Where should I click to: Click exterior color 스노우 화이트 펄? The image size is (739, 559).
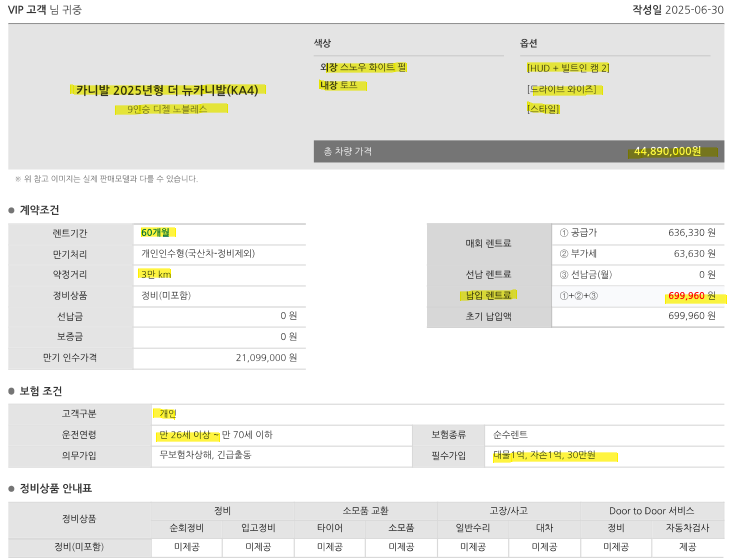point(373,67)
